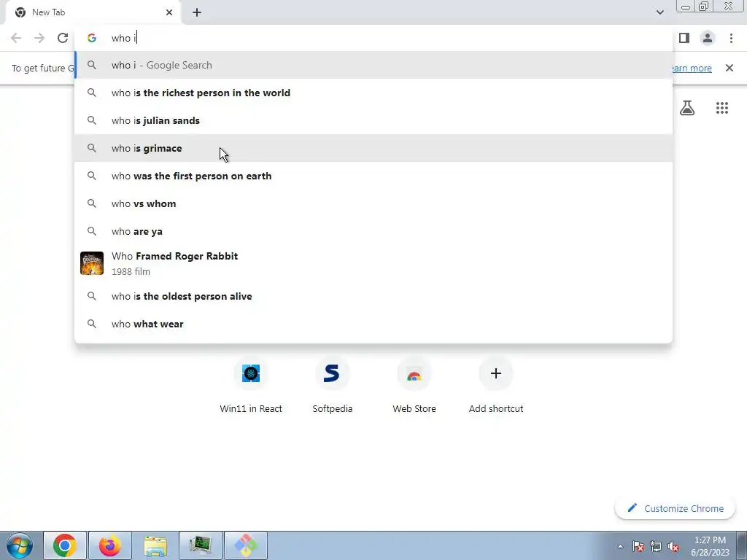Click the Customize Chrome button

[x=675, y=508]
